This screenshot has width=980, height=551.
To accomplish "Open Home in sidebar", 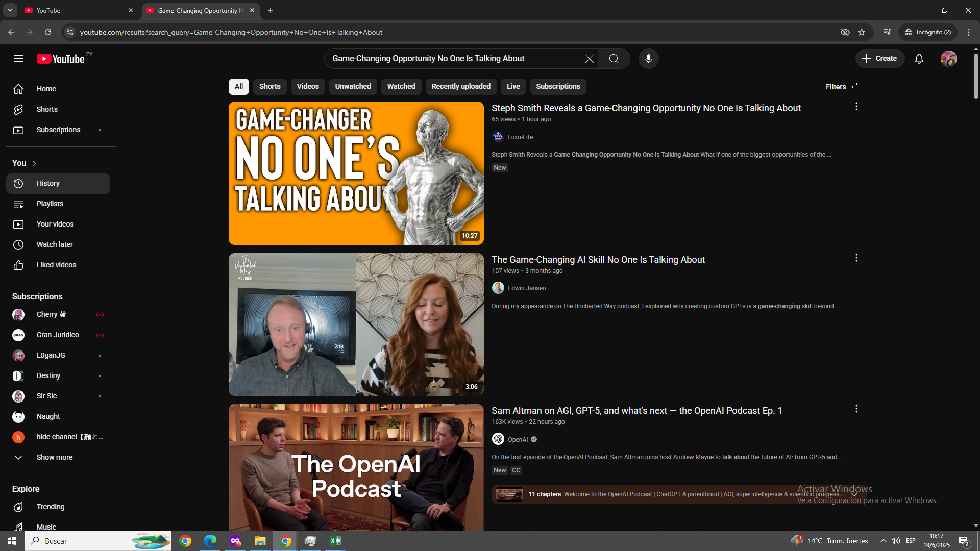I will point(58,89).
